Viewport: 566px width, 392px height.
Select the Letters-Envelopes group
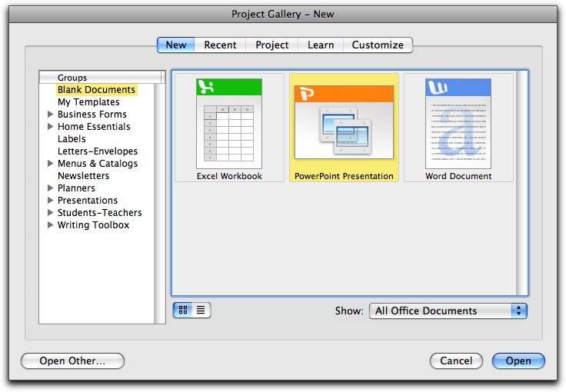(x=98, y=151)
